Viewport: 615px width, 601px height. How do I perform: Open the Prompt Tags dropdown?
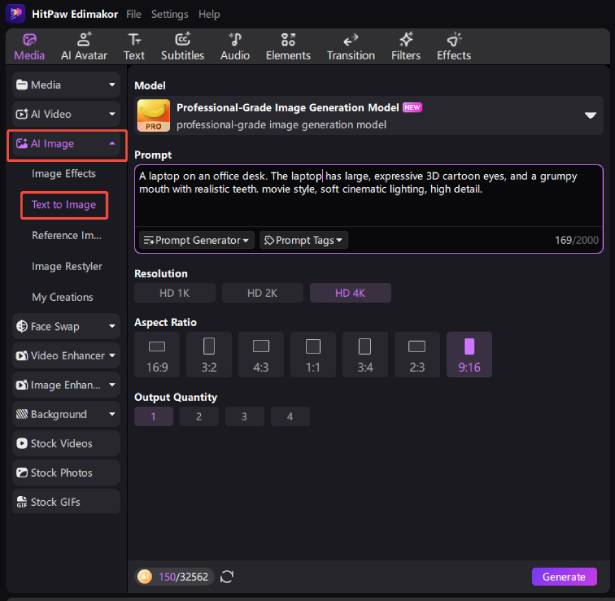[303, 240]
